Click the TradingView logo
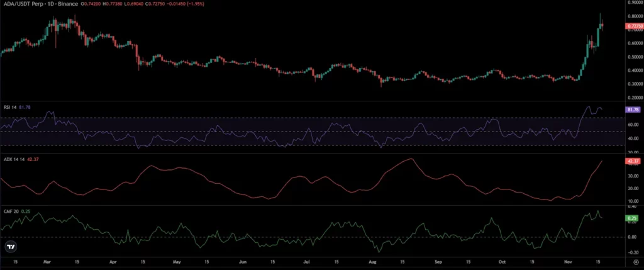 (11, 247)
